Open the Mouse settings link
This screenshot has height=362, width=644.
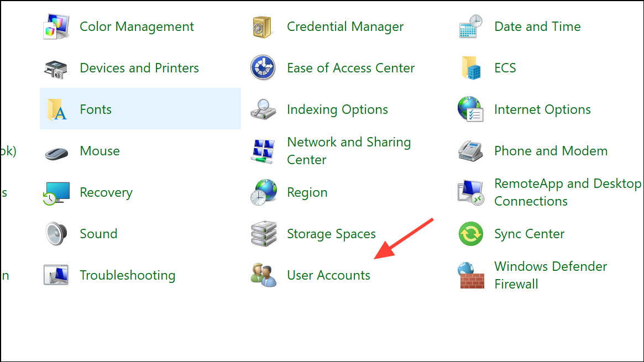click(100, 151)
